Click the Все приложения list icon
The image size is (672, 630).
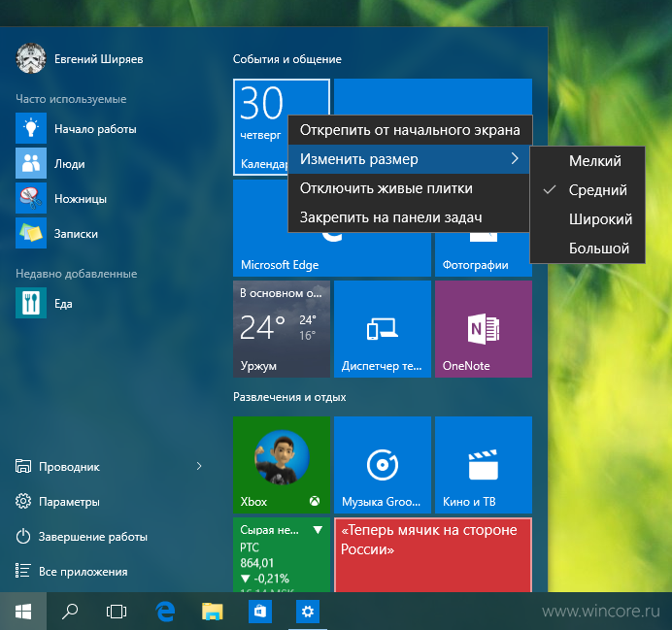pos(23,571)
